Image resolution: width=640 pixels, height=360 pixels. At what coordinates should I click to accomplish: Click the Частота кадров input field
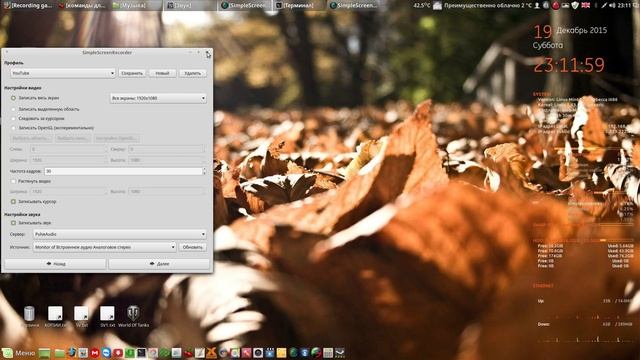point(123,171)
